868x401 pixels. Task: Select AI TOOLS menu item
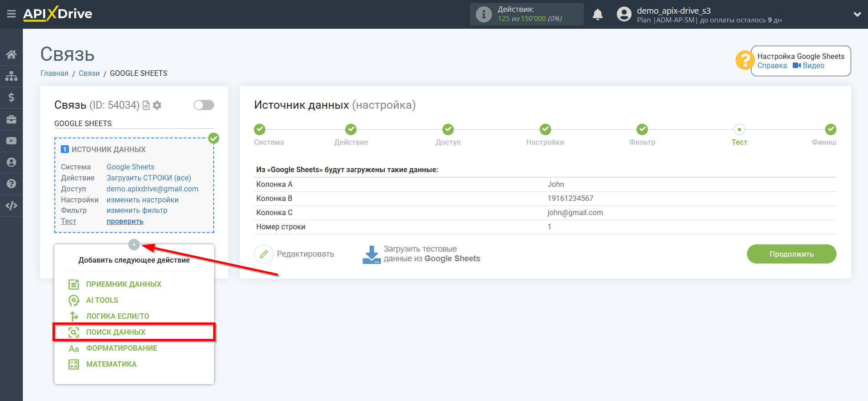coord(102,300)
